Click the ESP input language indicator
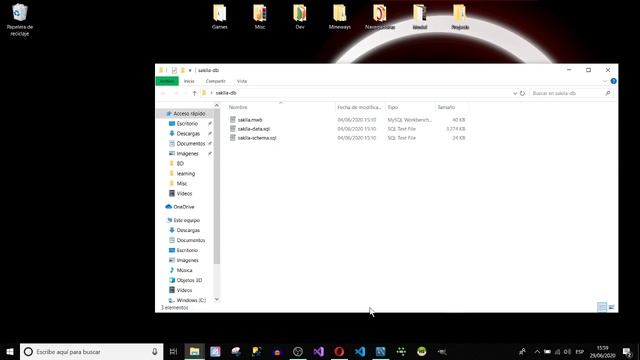Image resolution: width=640 pixels, height=360 pixels. tap(580, 352)
